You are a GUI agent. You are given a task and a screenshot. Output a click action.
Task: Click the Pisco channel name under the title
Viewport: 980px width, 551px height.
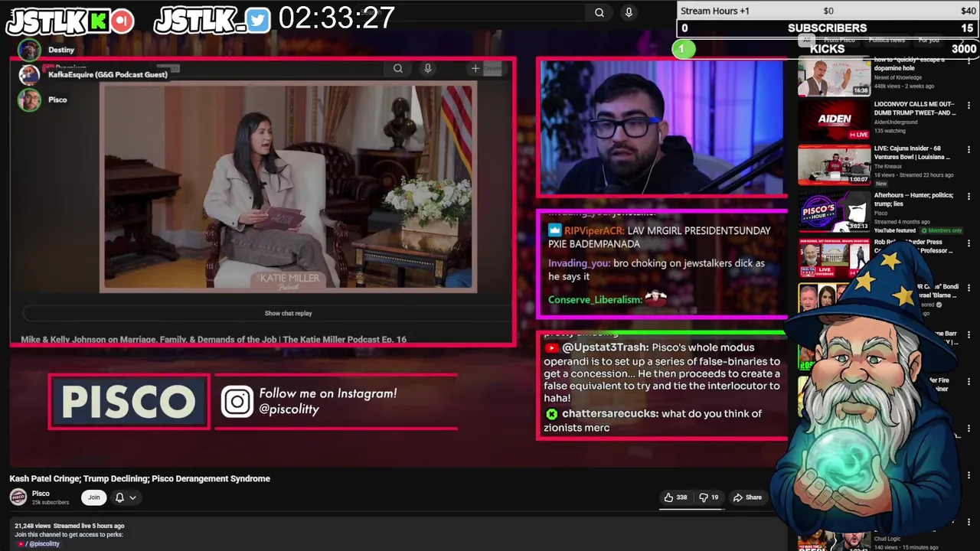41,494
